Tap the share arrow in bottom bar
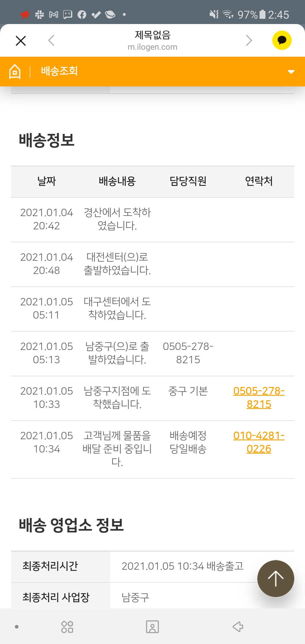This screenshot has width=305, height=644. pos(238,626)
